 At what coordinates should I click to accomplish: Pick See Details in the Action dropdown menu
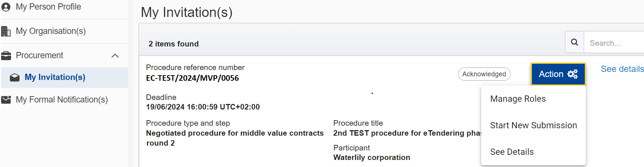click(x=512, y=152)
